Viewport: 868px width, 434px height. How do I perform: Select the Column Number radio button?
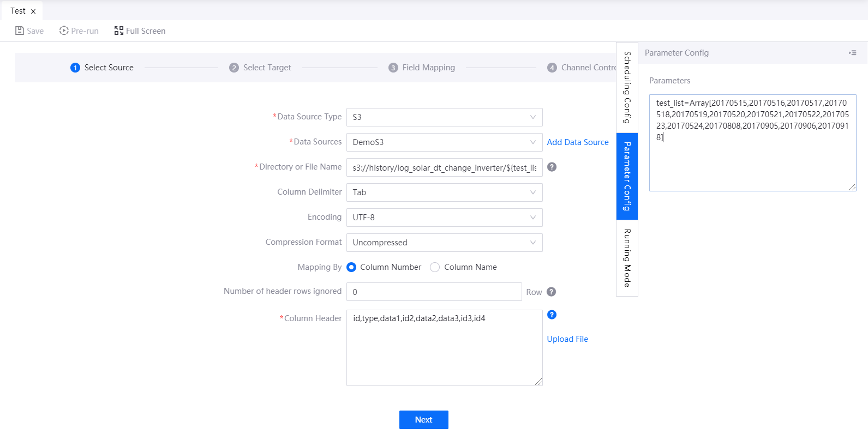[x=351, y=267]
